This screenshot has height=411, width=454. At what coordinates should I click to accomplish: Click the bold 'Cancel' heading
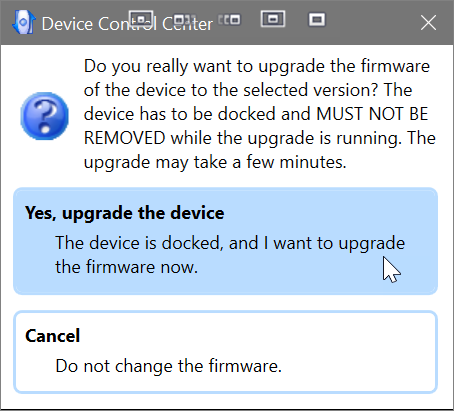click(x=53, y=335)
